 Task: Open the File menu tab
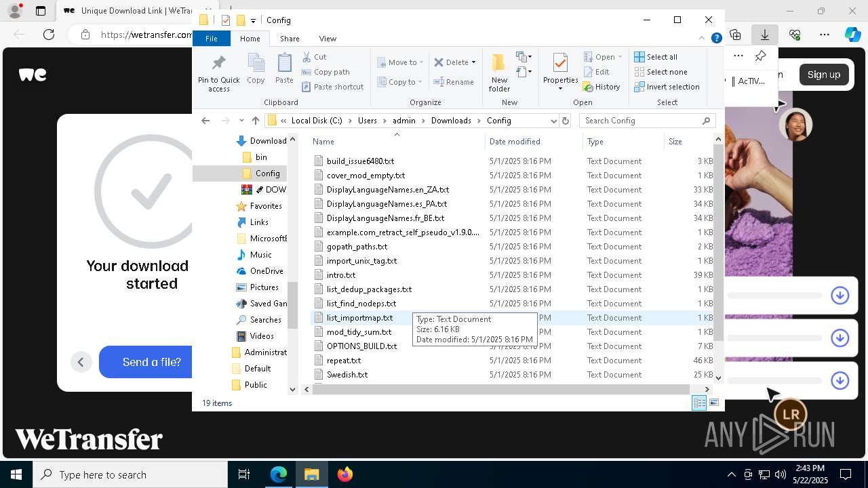(212, 39)
